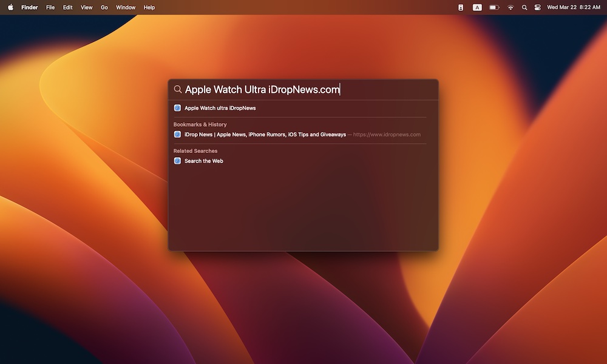
Task: Click Safari icon beside iDrop News result
Action: (177, 135)
